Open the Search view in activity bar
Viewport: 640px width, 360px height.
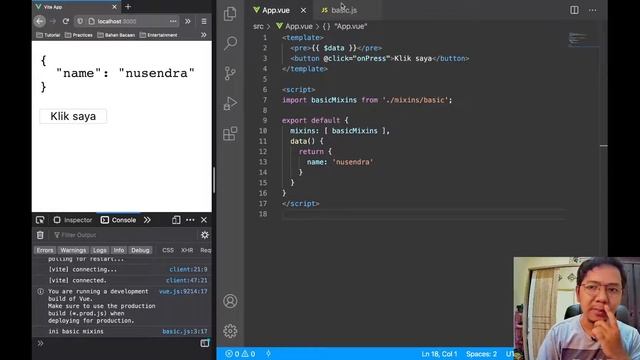230,43
